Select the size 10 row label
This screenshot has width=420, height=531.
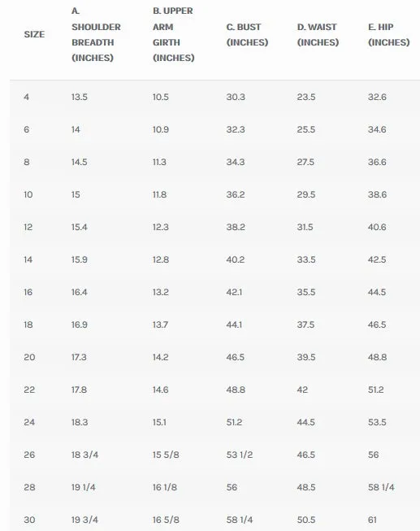(28, 194)
